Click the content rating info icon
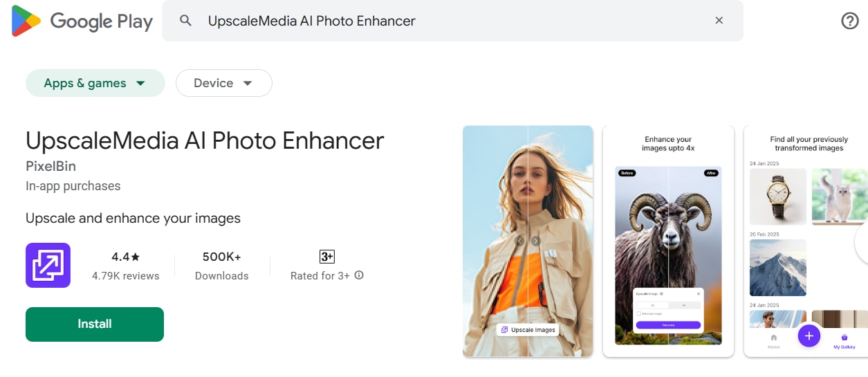The height and width of the screenshot is (377, 868). click(359, 275)
